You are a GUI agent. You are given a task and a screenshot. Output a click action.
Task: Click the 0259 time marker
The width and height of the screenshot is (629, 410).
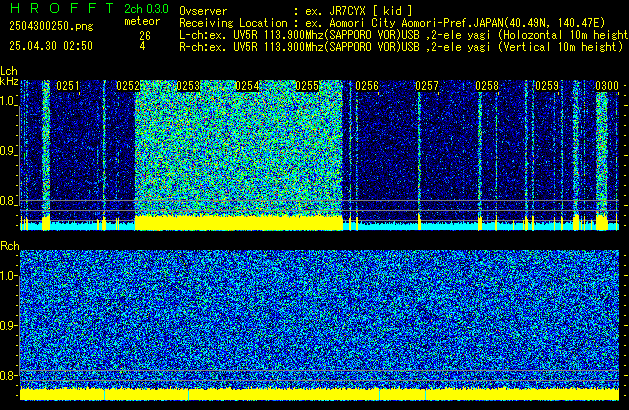click(547, 86)
